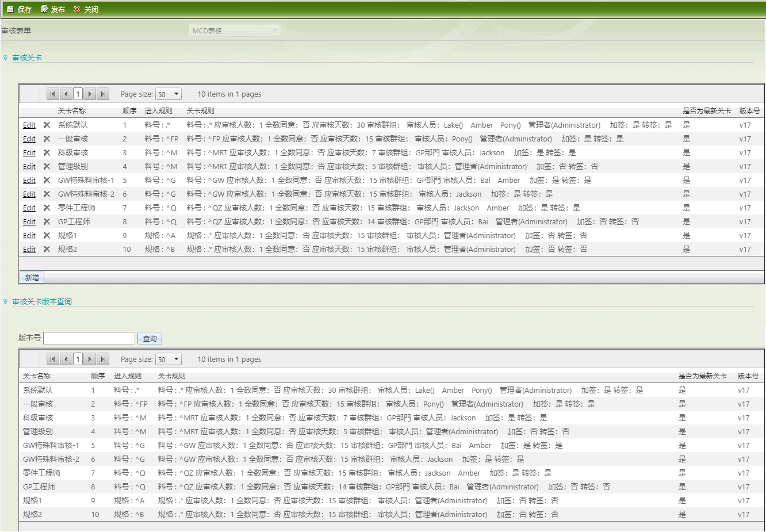Image resolution: width=766 pixels, height=532 pixels.
Task: Click 关卡名称 column header in upper grid
Action: click(72, 110)
